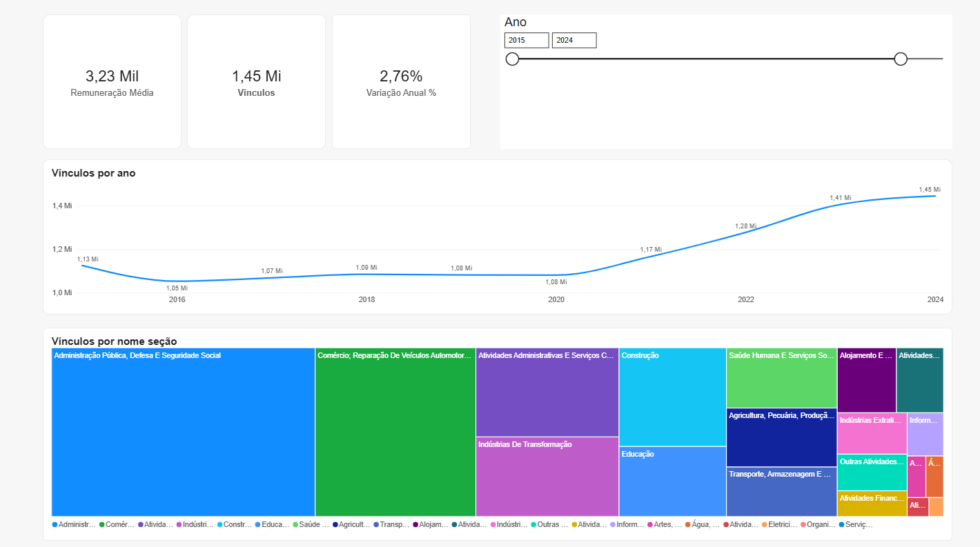This screenshot has width=980, height=547.
Task: Click the Água, … legend entry
Action: pos(703,525)
